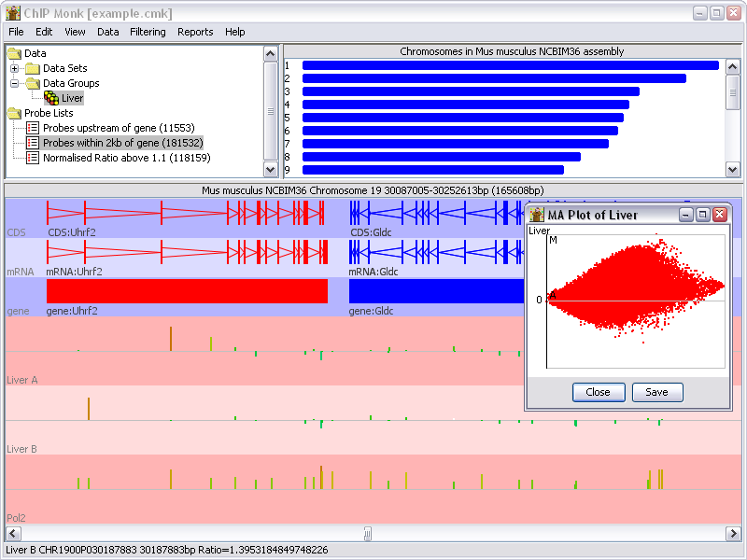This screenshot has height=560, width=747.
Task: Select the 'Probe Lists' label
Action: click(x=49, y=113)
